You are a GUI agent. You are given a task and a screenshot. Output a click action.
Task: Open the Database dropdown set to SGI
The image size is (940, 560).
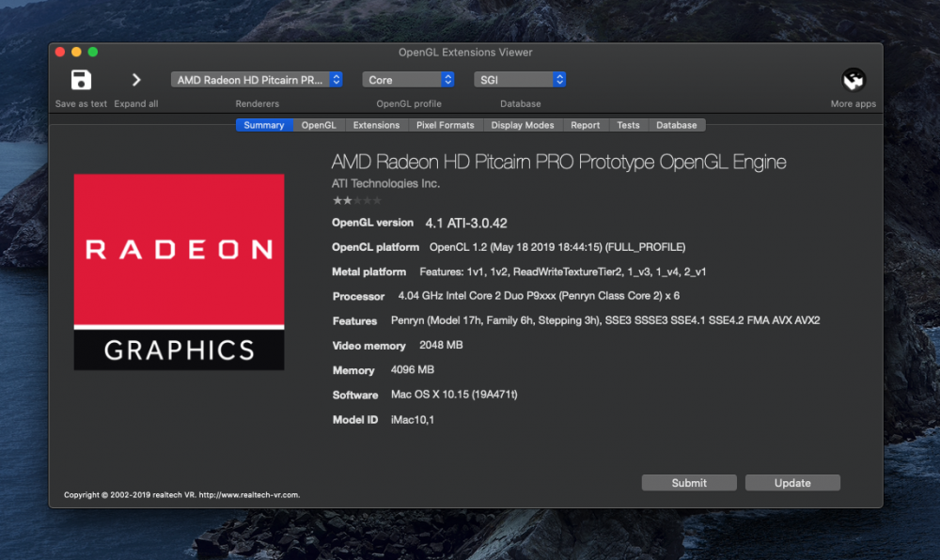pos(520,80)
